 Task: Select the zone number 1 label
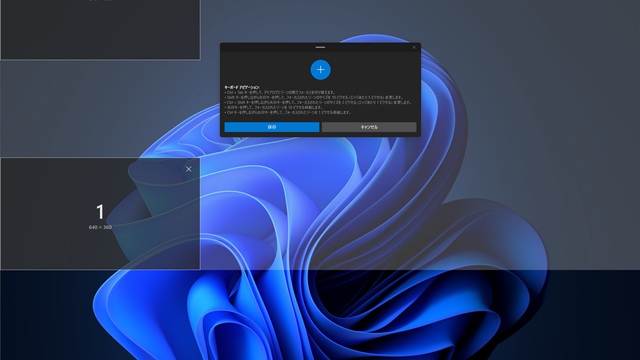point(100,212)
